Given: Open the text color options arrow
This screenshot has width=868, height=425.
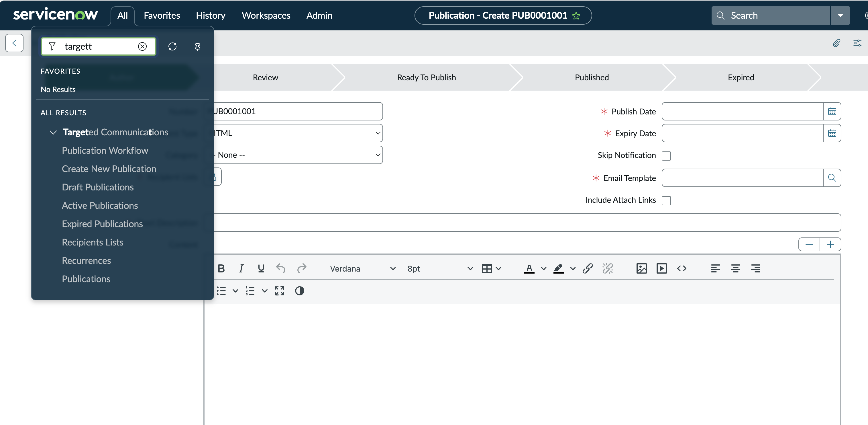Looking at the screenshot, I should click(x=543, y=268).
